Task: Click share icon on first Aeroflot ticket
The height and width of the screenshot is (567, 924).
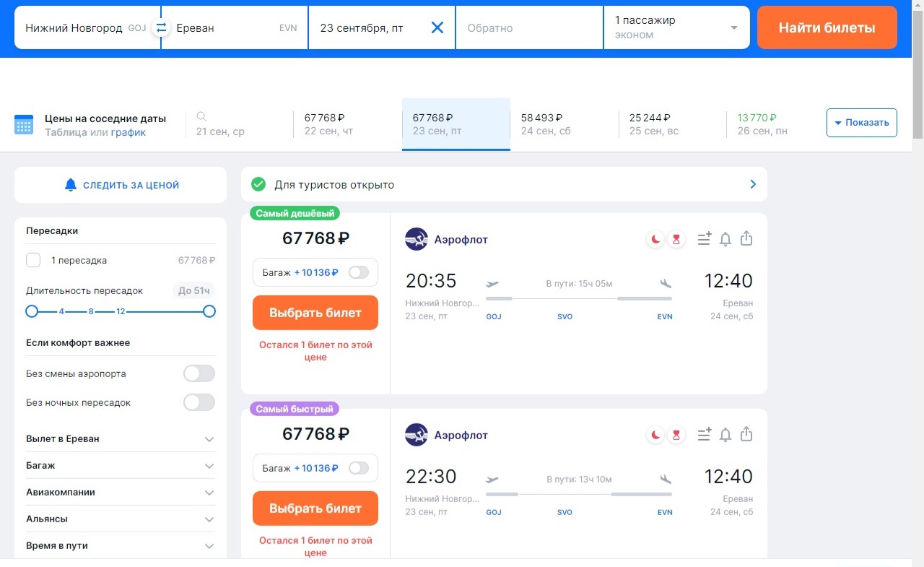Action: (746, 238)
